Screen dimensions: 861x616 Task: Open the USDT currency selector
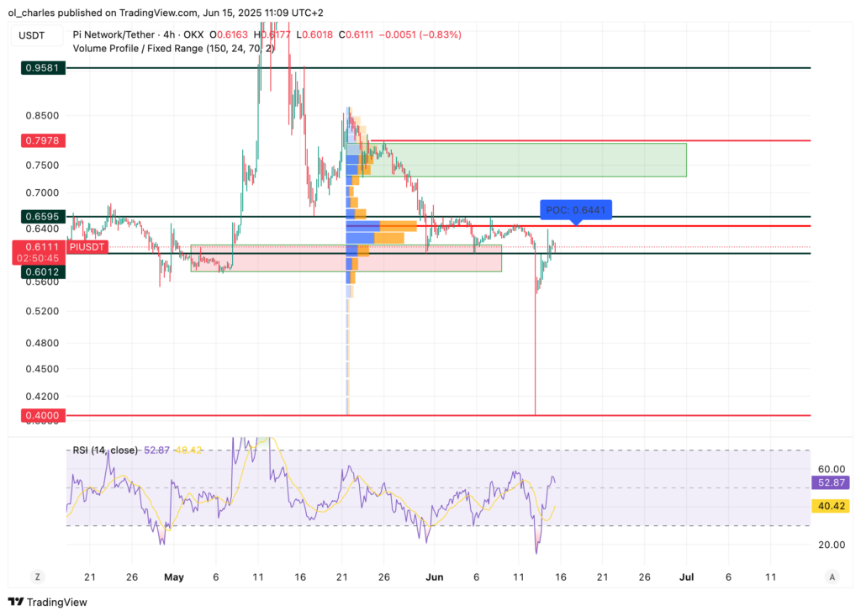[37, 34]
